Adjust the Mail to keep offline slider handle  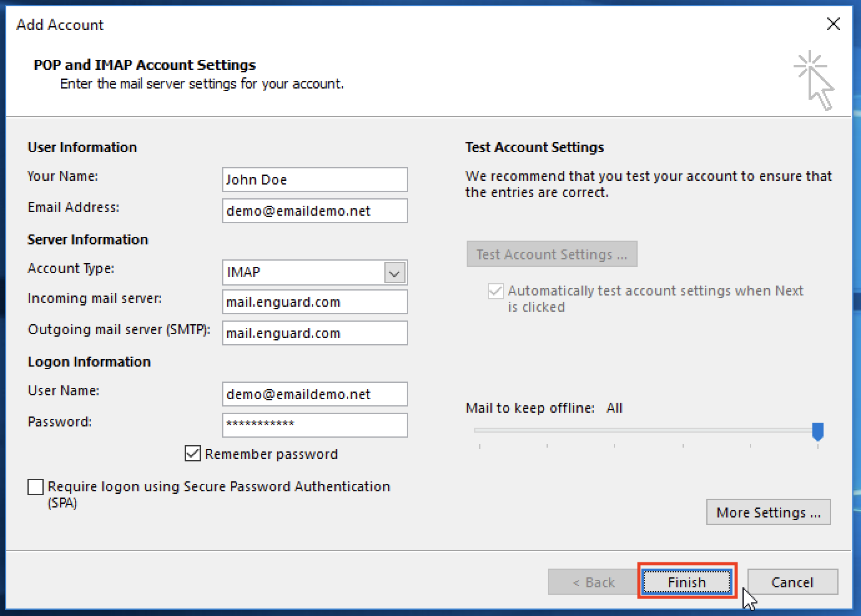point(818,431)
